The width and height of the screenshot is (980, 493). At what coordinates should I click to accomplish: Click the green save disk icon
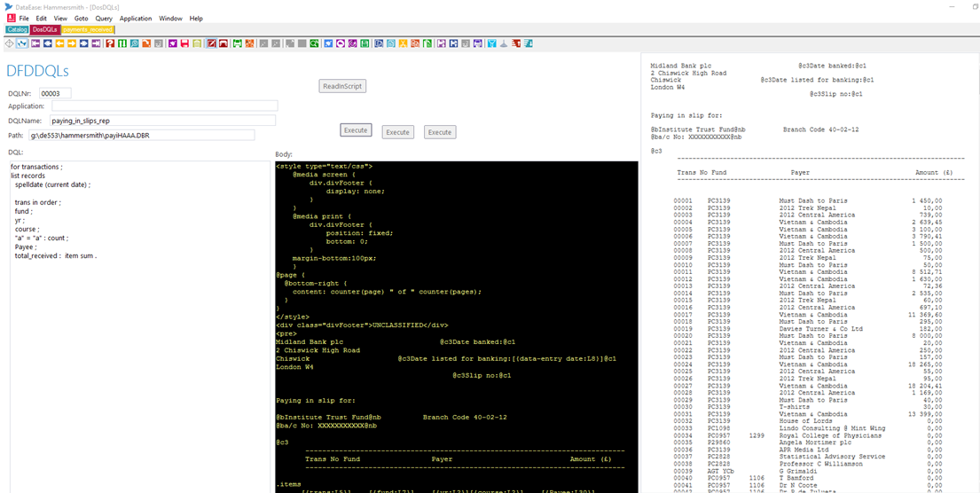pyautogui.click(x=365, y=43)
